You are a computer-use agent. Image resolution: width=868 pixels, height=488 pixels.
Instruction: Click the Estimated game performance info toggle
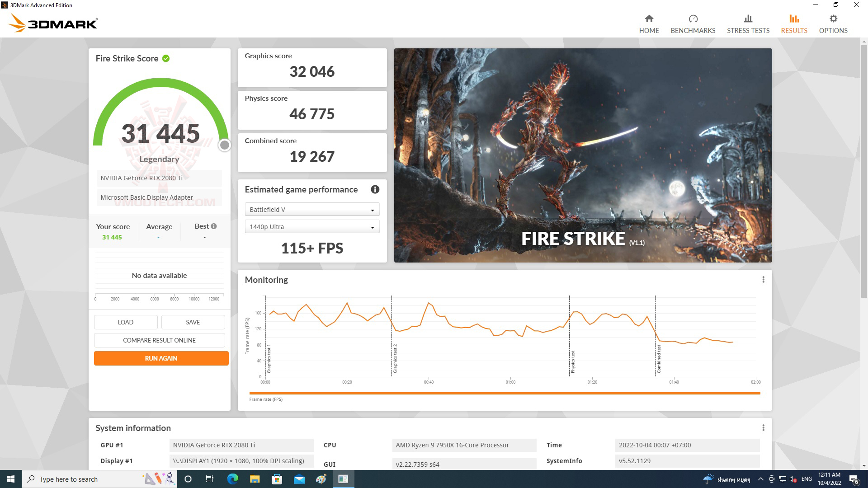(374, 189)
